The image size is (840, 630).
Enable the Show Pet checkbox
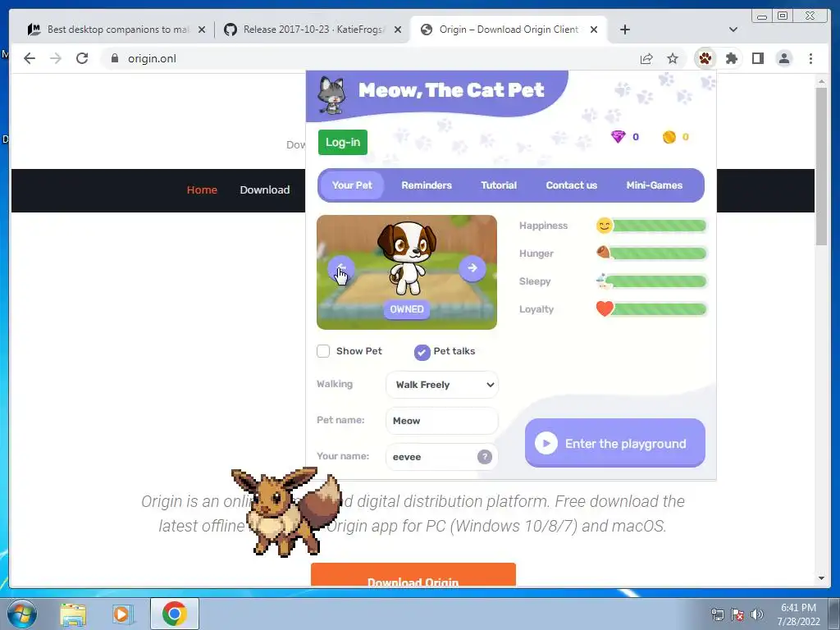[323, 351]
